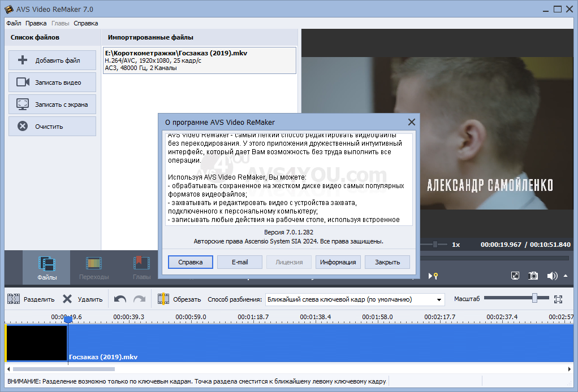Click the Госзаказ (2019).mkv timeline clip thumbnail
The width and height of the screenshot is (578, 392).
[37, 343]
